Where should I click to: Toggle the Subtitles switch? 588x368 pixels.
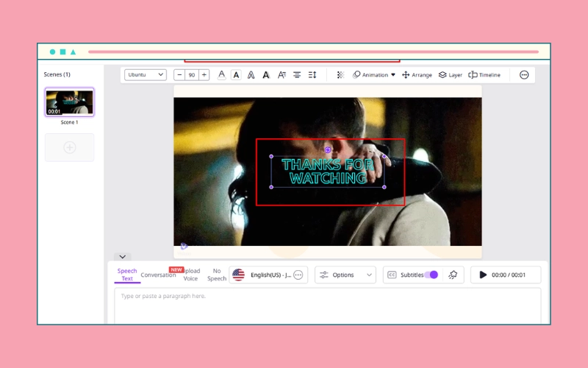coord(431,275)
